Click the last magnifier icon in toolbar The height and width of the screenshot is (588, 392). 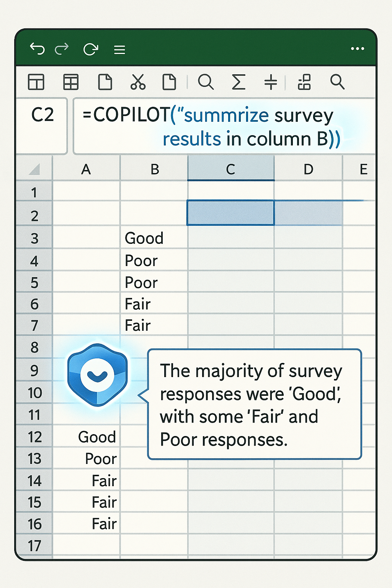(x=337, y=82)
